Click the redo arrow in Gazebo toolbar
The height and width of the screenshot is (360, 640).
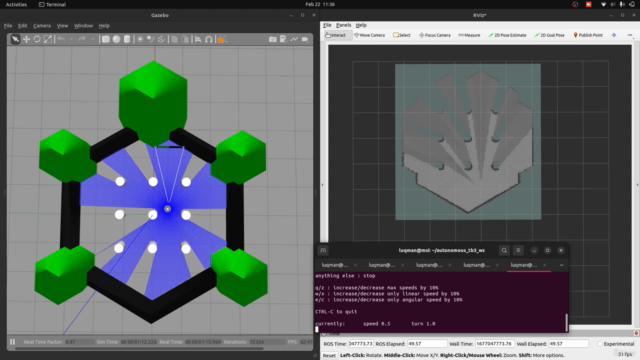point(82,39)
